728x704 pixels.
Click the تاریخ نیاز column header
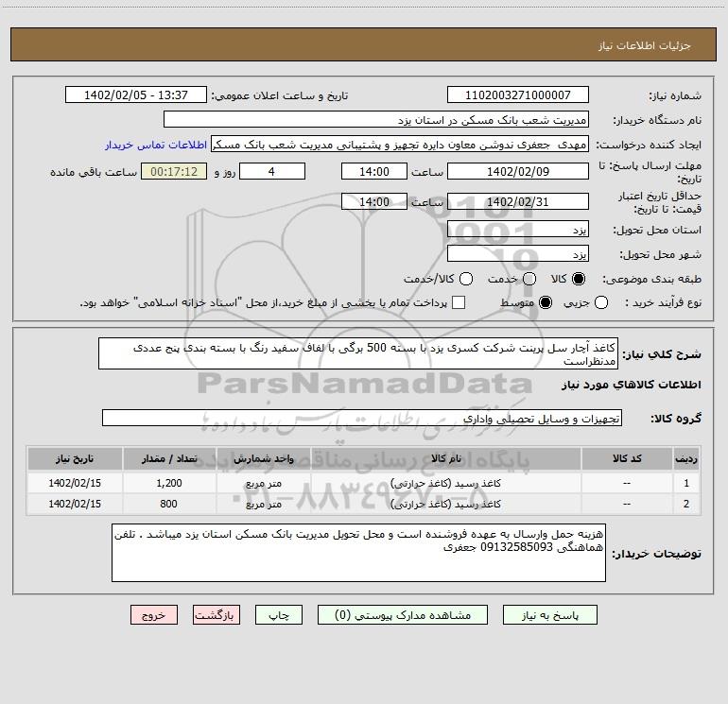(75, 458)
